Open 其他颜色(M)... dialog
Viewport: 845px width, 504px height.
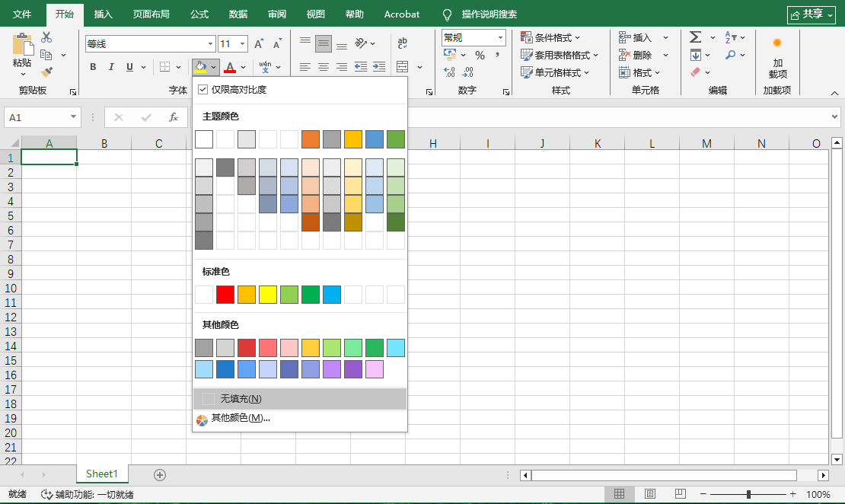pyautogui.click(x=300, y=418)
